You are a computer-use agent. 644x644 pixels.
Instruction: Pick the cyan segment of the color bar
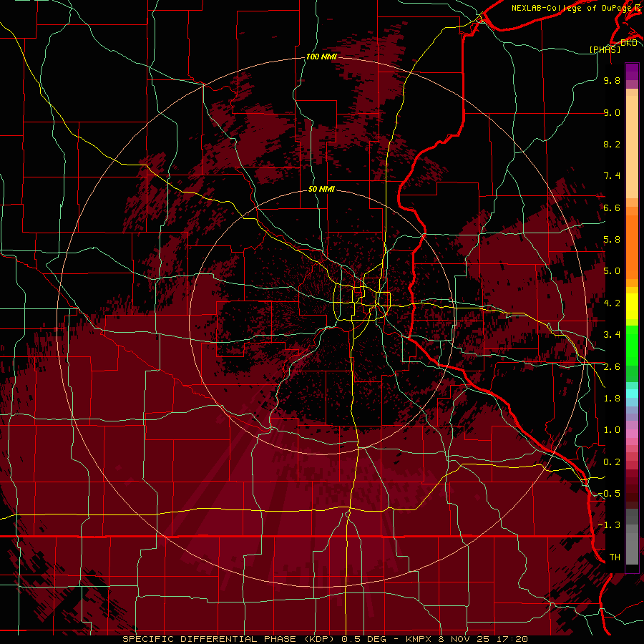click(632, 393)
